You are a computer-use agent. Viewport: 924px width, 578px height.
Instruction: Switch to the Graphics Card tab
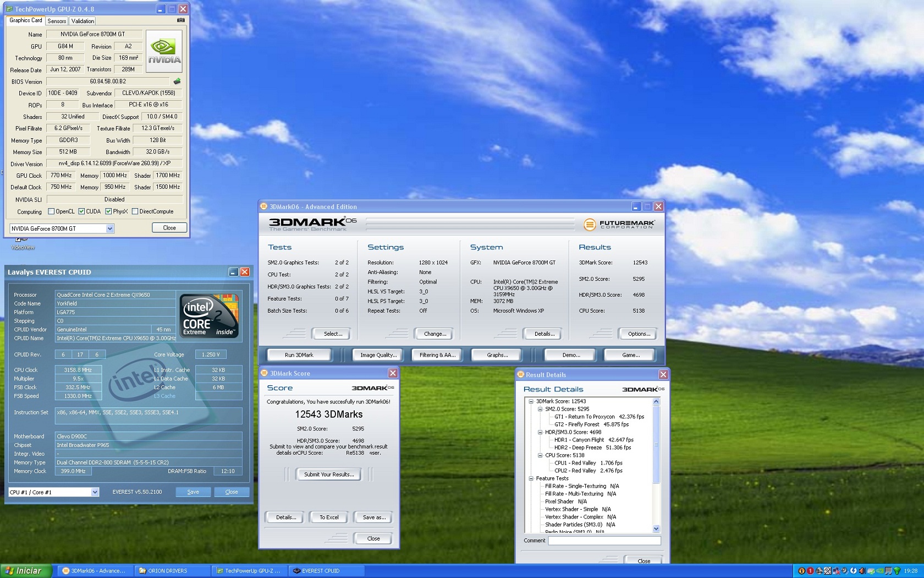pyautogui.click(x=25, y=20)
